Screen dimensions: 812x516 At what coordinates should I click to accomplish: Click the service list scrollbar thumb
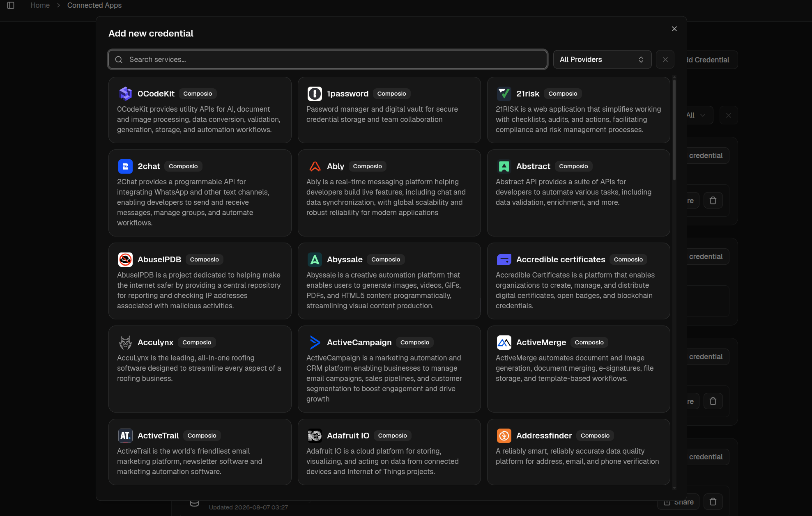coord(674,129)
